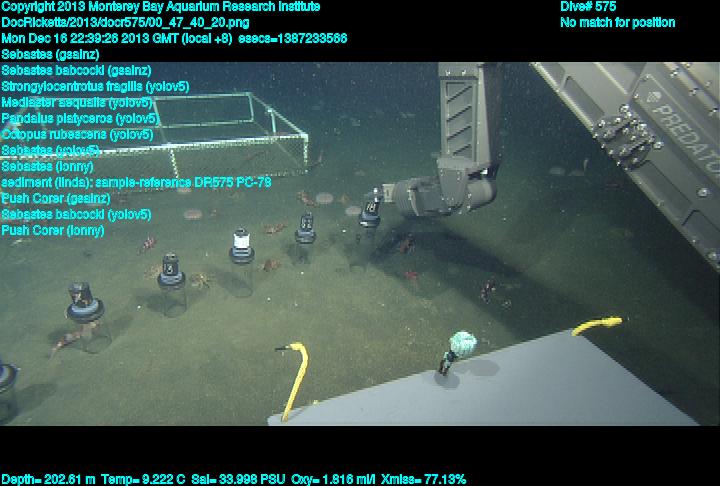Click the 'Depth= 202.61 m' reading
720x486 pixels.
[x=48, y=480]
